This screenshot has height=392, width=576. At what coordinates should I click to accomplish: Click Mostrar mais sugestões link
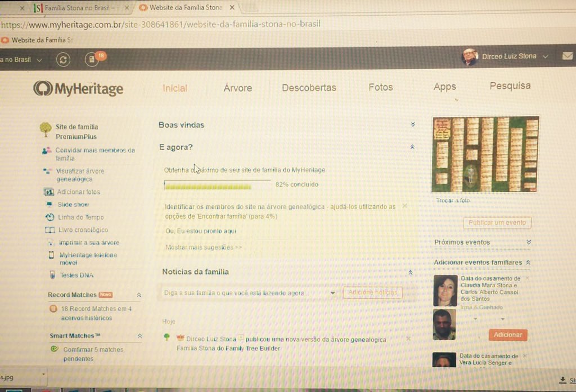click(x=204, y=247)
